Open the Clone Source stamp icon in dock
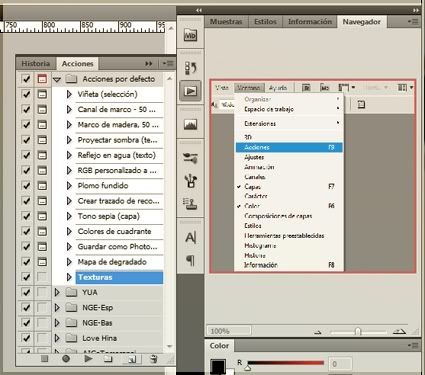This screenshot has width=425, height=375. (x=190, y=203)
